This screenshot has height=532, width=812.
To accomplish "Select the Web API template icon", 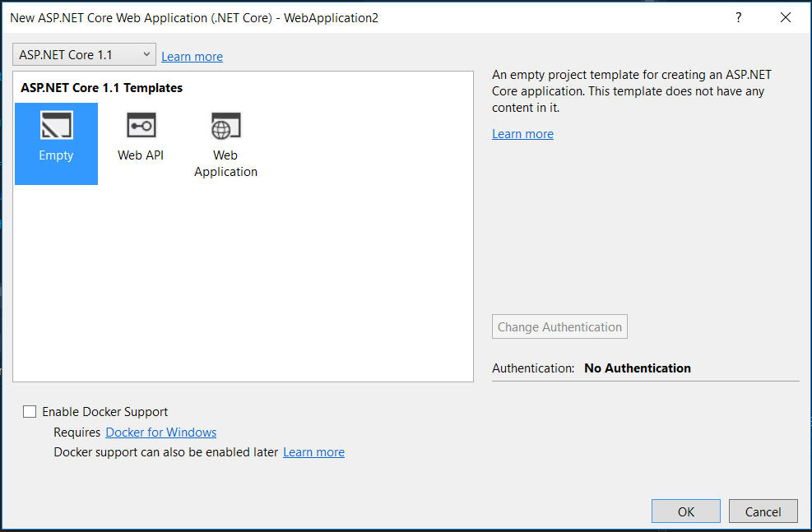I will click(x=140, y=136).
